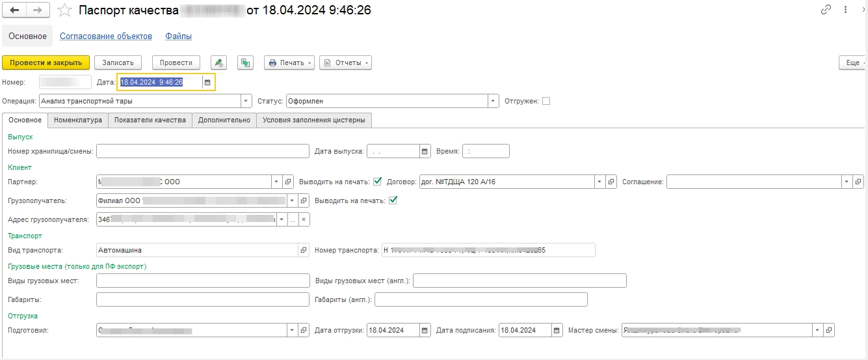Switch to the Показатели качества tab
Image resolution: width=868 pixels, height=360 pixels.
coord(150,120)
